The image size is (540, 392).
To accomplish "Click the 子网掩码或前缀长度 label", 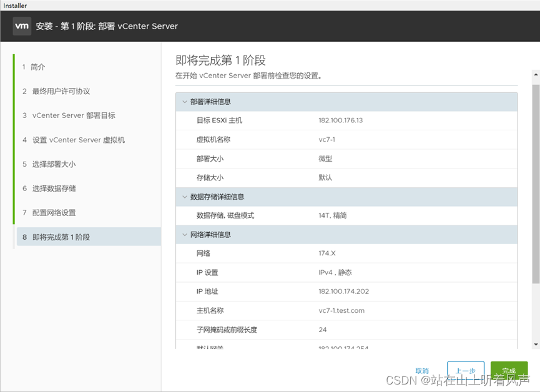I will click(227, 330).
